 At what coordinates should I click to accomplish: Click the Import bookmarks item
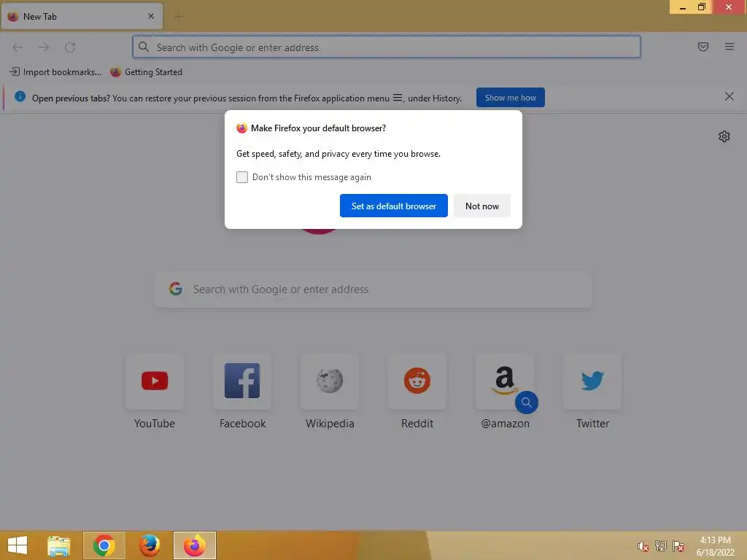[55, 72]
